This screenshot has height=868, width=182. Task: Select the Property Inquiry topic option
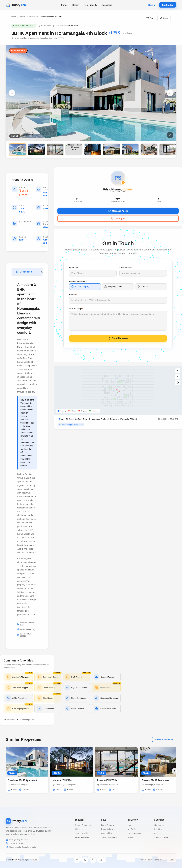click(x=118, y=286)
